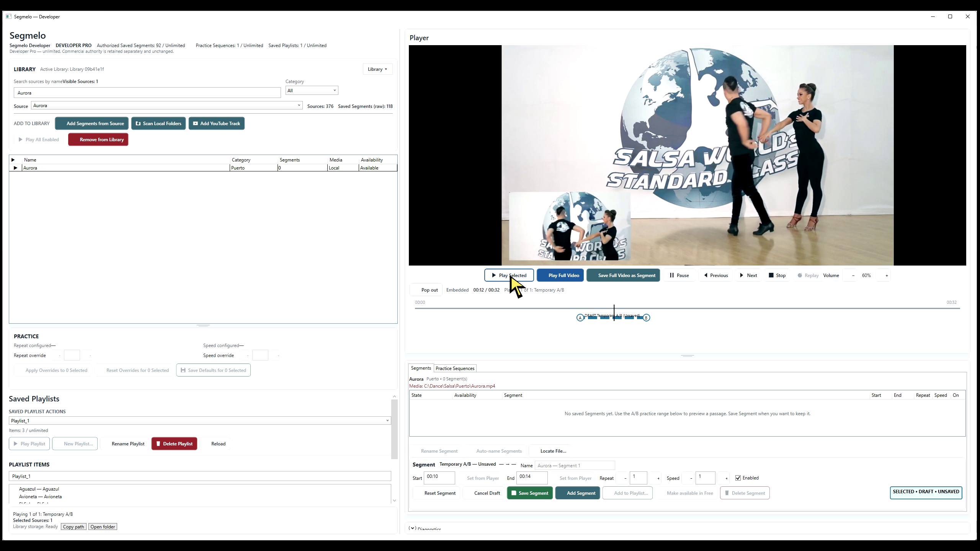Decrease segment Repeat count
The width and height of the screenshot is (980, 551).
click(x=625, y=478)
